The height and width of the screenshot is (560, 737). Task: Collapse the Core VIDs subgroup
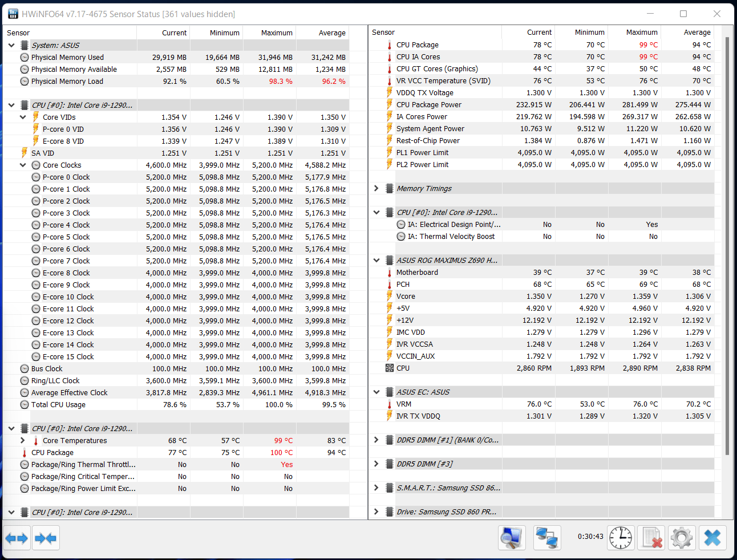click(x=23, y=117)
